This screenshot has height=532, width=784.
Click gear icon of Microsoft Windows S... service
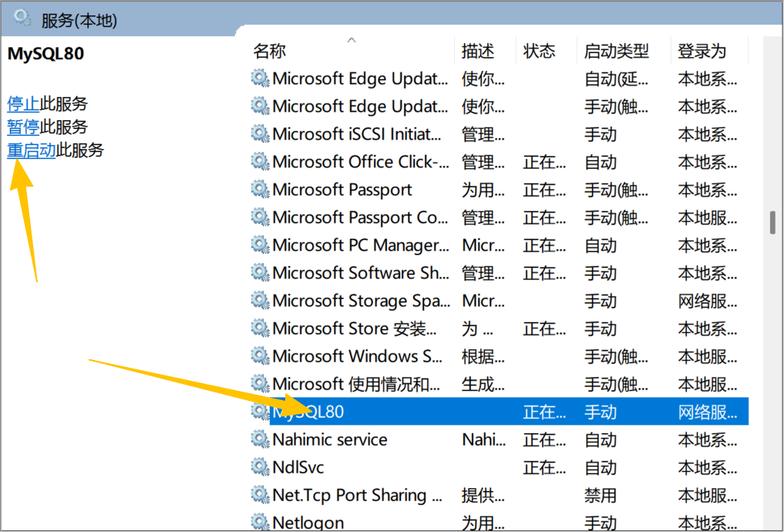coord(260,356)
